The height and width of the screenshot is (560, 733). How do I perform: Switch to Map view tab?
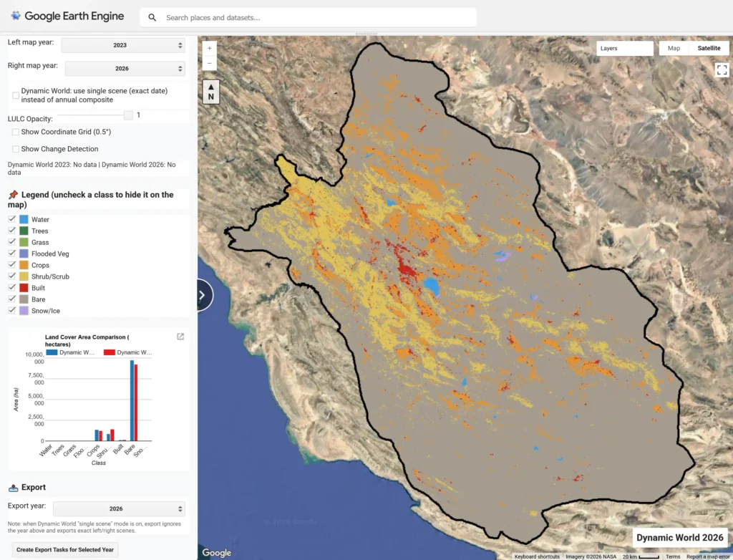(674, 48)
